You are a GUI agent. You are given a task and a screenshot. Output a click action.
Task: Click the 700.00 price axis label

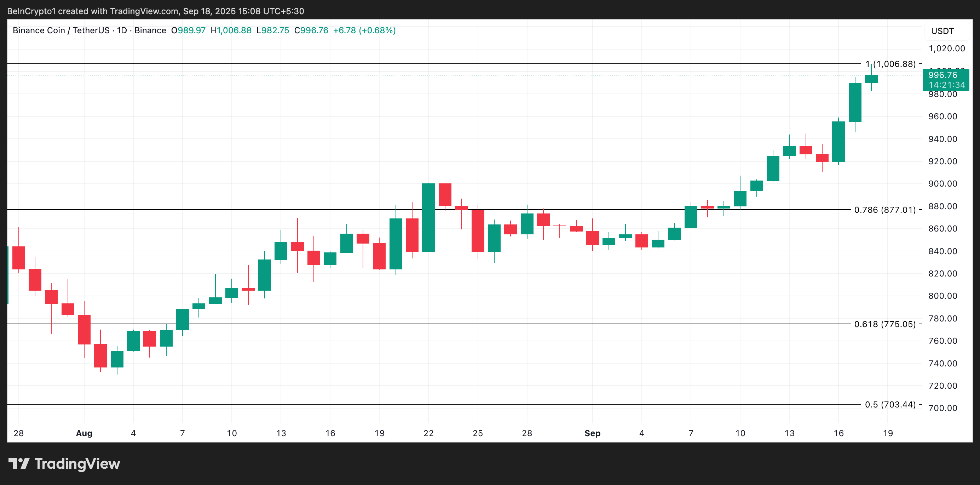(x=942, y=408)
